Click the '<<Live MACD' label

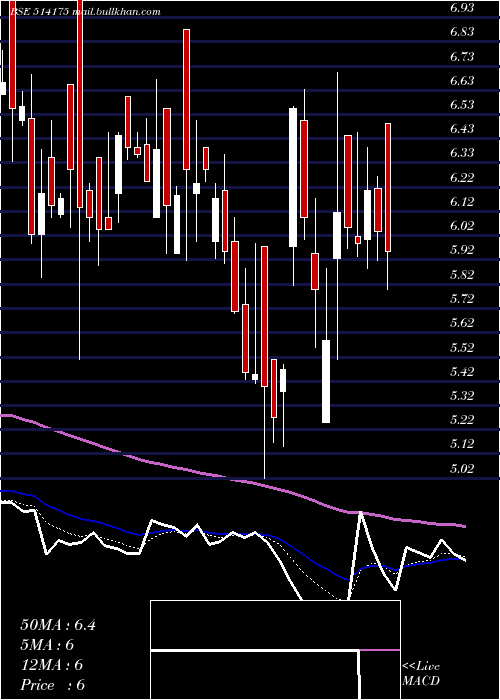point(421,674)
